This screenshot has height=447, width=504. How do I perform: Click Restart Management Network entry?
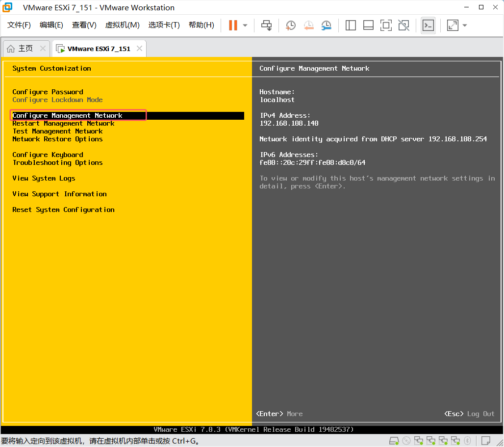[63, 124]
